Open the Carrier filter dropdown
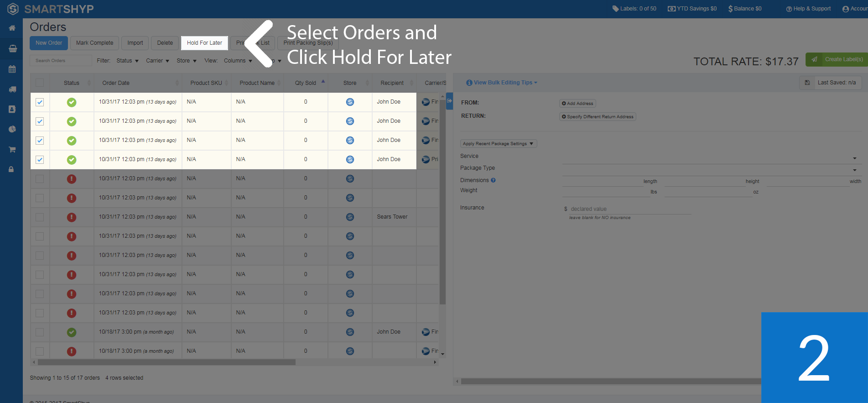Viewport: 868px width, 403px height. pyautogui.click(x=157, y=61)
